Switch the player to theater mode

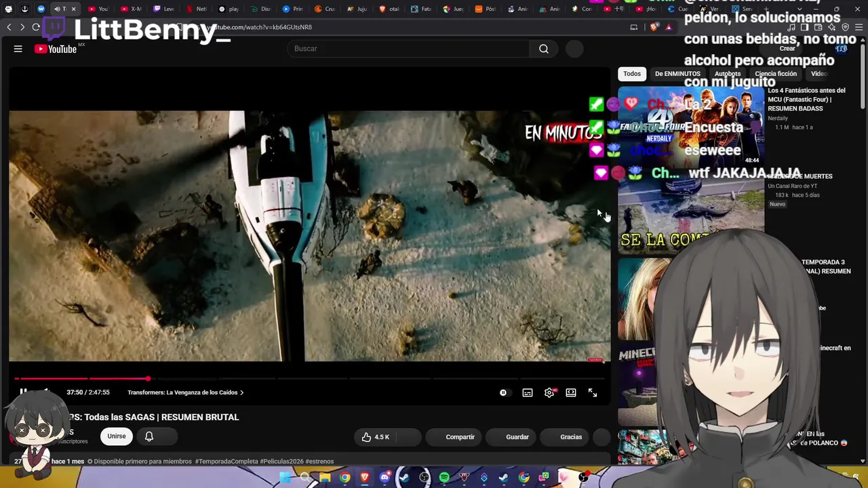tap(571, 392)
